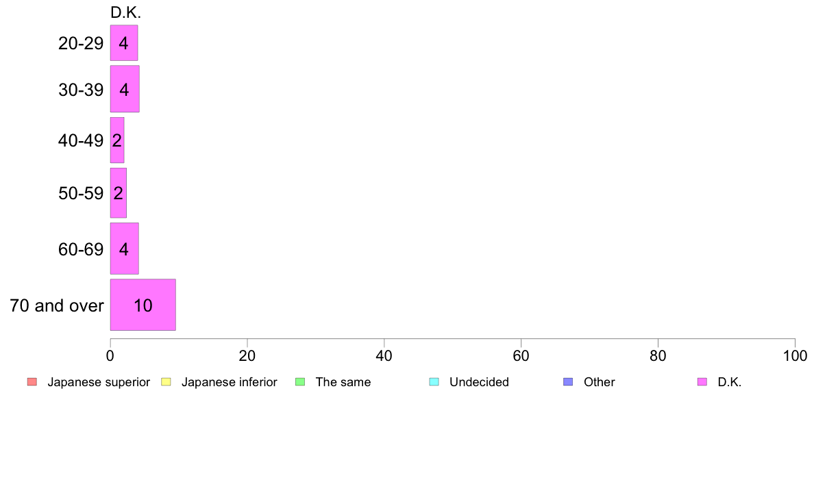This screenshot has height=504, width=814.
Task: Click the '70 and over' axis label
Action: 57,305
